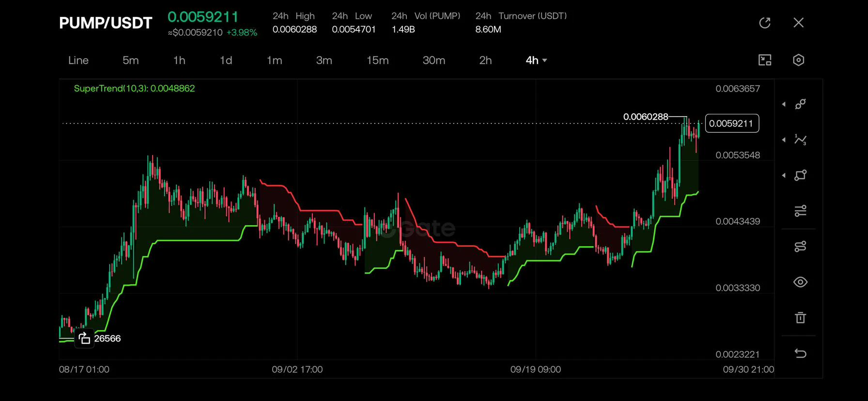Switch to Line chart view
The height and width of the screenshot is (401, 868).
(78, 60)
